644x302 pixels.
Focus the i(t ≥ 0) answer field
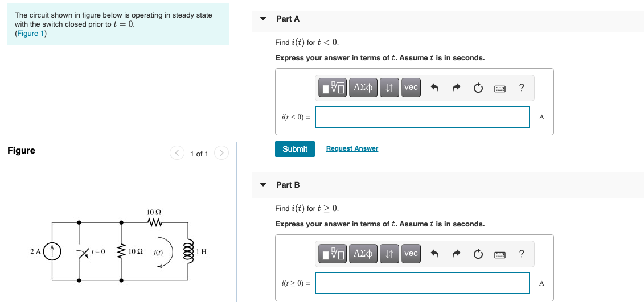[422, 283]
